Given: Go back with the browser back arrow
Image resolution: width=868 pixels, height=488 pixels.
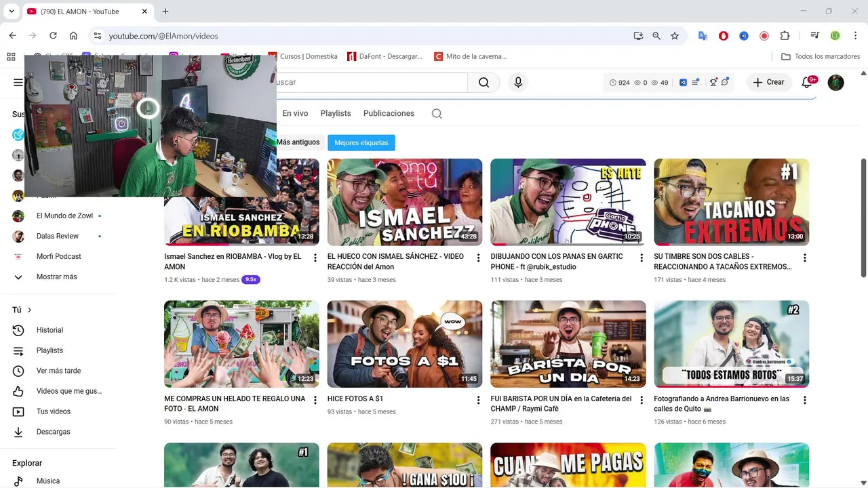Looking at the screenshot, I should [x=12, y=36].
